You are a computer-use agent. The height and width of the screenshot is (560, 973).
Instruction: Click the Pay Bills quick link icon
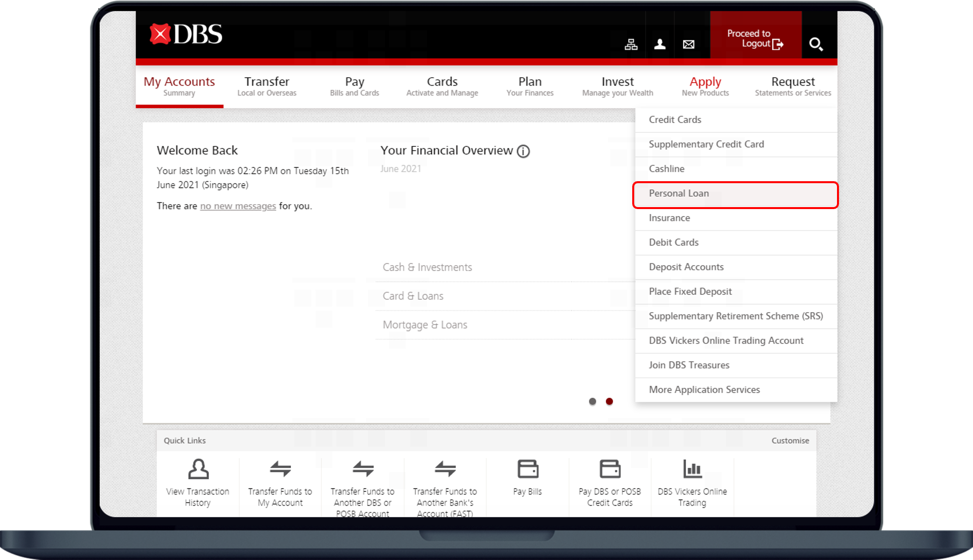[x=528, y=469]
